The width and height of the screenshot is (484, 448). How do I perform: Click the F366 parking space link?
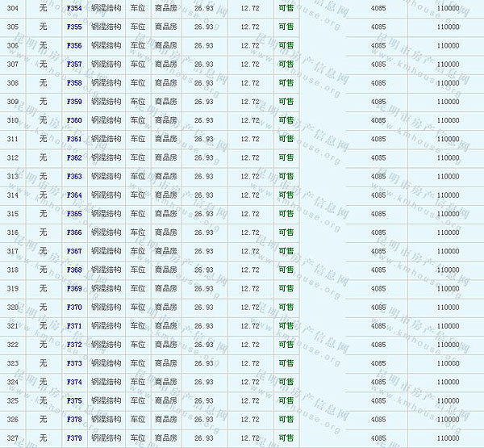click(73, 232)
